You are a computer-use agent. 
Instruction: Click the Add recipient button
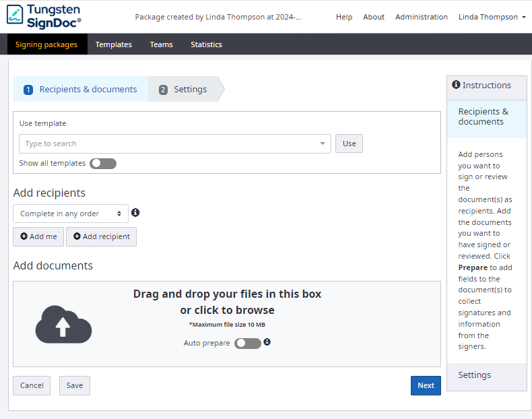pos(101,236)
